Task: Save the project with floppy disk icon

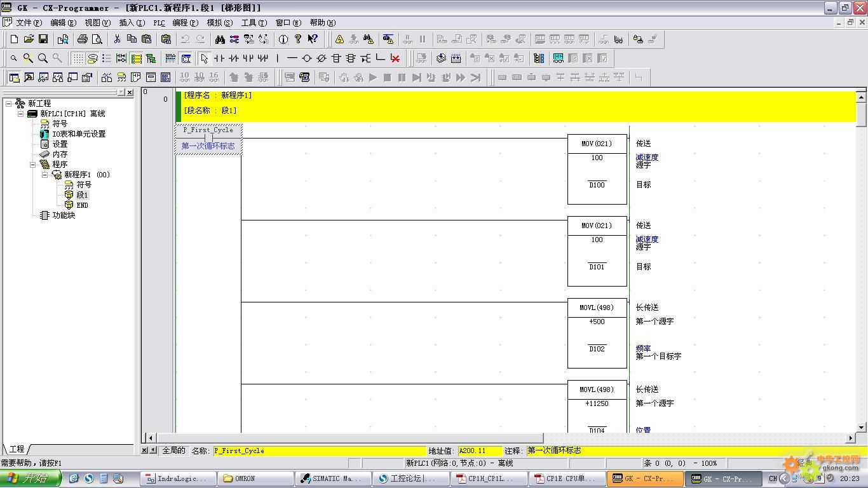Action: tap(43, 39)
